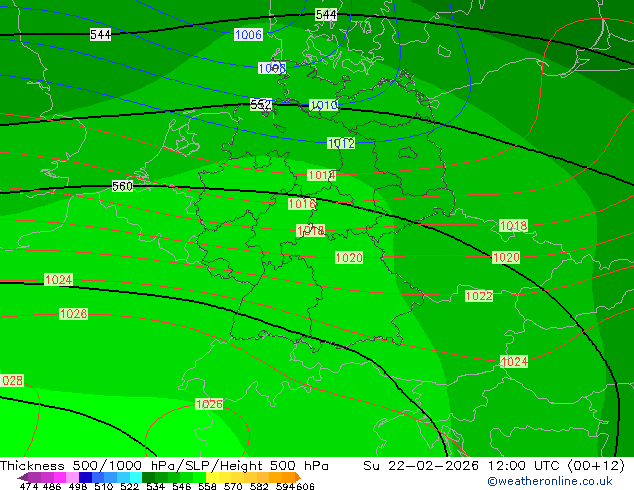Open the weatheronline.co.uk copyright link
This screenshot has width=634, height=490.
click(550, 481)
